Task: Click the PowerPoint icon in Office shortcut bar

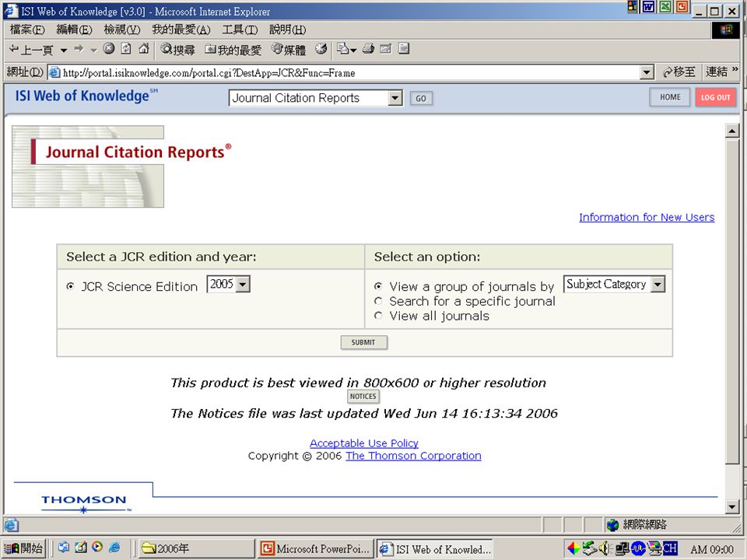Action: click(682, 7)
